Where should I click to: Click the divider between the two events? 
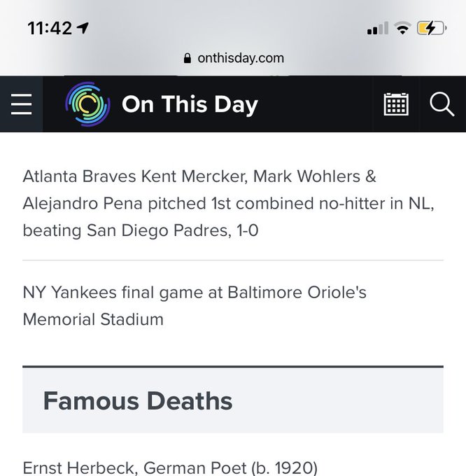(x=233, y=260)
